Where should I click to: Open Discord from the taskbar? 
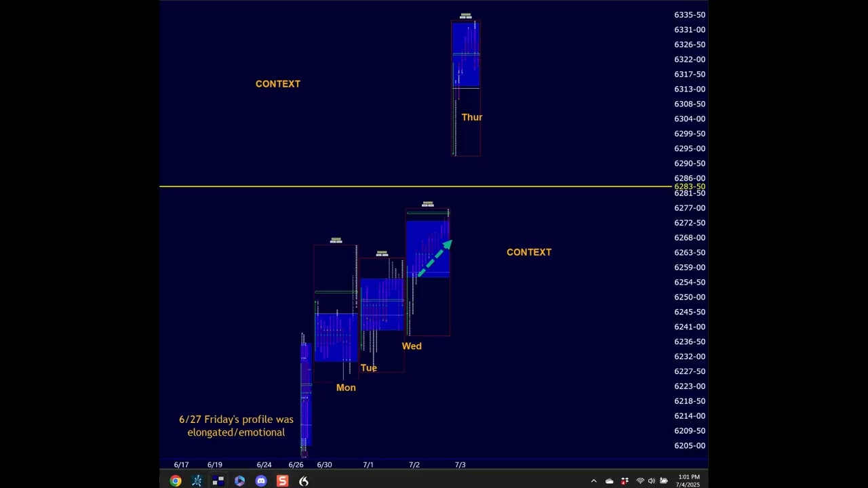261,481
